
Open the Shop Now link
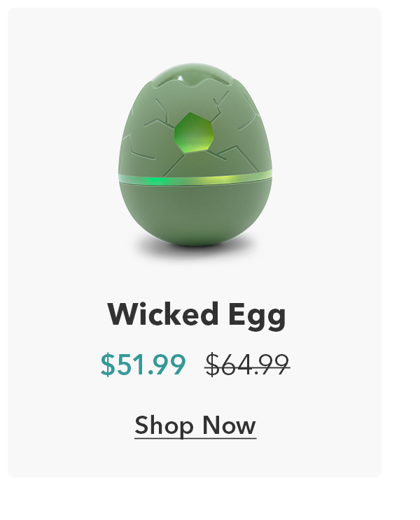(195, 426)
